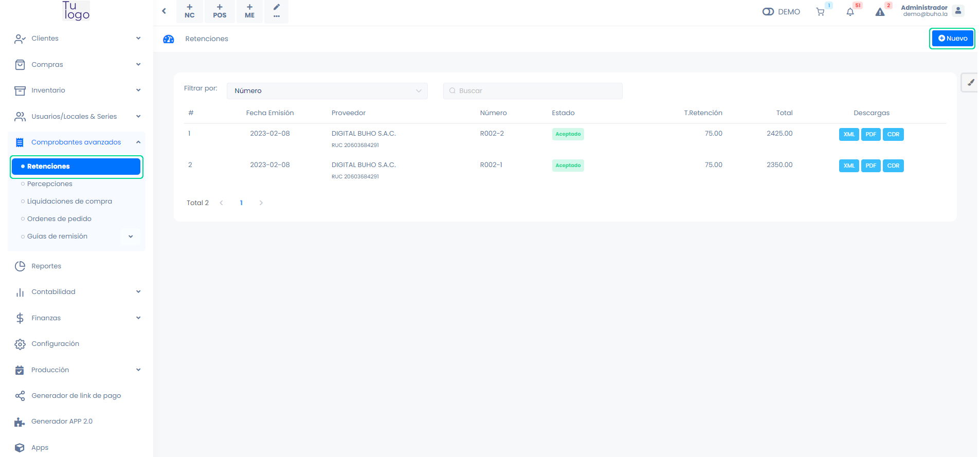
Task: Expand the Clientes menu
Action: pyautogui.click(x=77, y=39)
